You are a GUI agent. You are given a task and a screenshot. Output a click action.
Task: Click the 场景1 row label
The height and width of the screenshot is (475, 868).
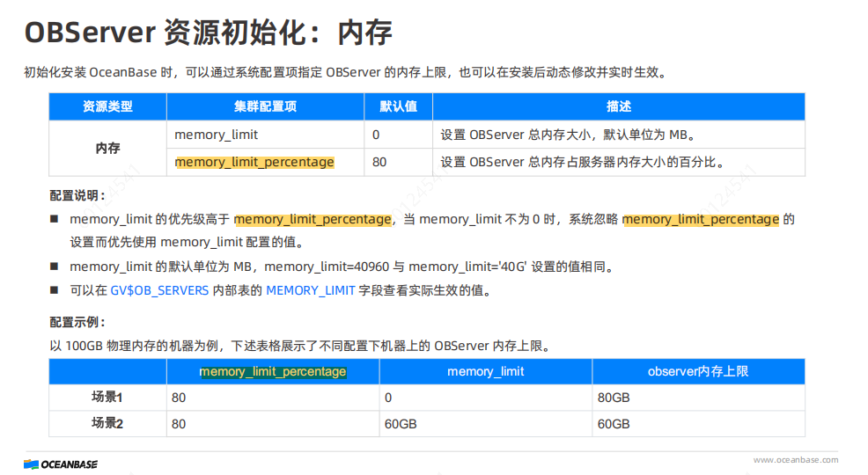[107, 397]
